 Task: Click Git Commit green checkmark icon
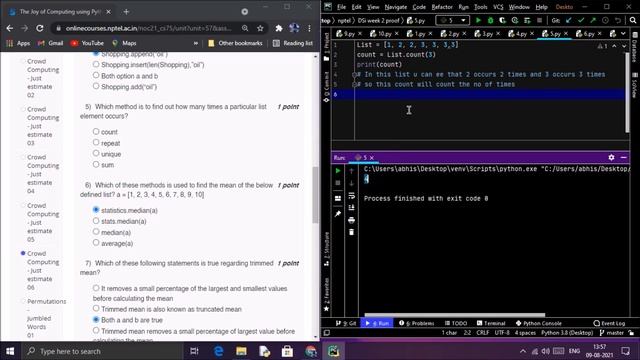(x=581, y=20)
